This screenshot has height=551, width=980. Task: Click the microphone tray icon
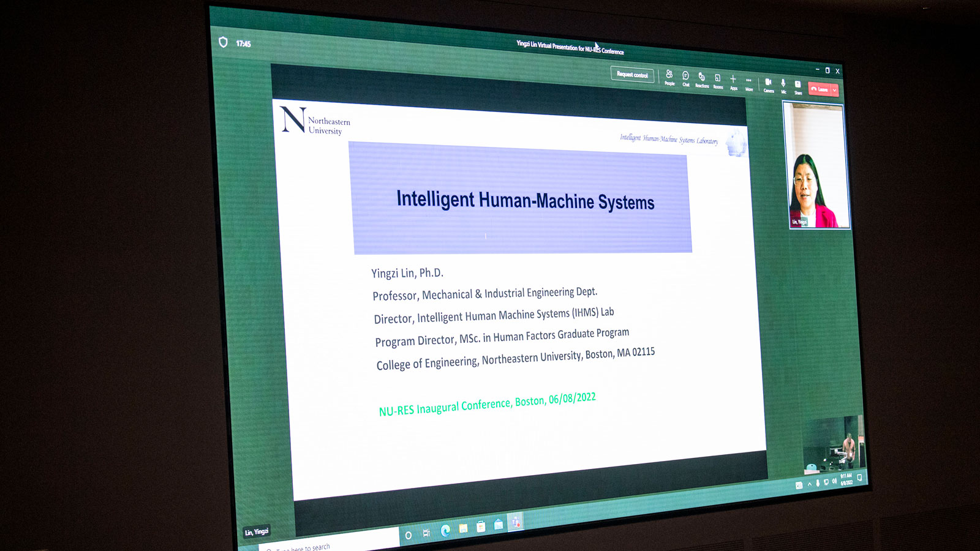(x=818, y=483)
